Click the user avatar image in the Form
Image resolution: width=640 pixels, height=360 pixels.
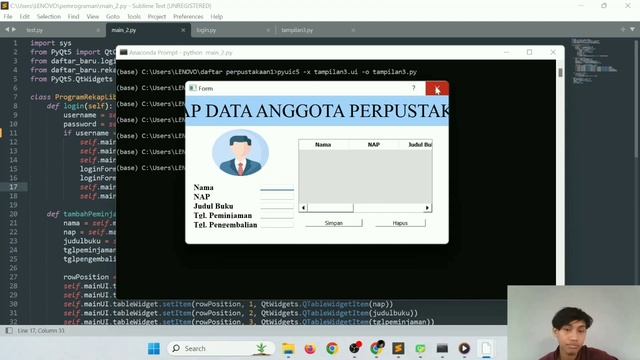pos(240,153)
